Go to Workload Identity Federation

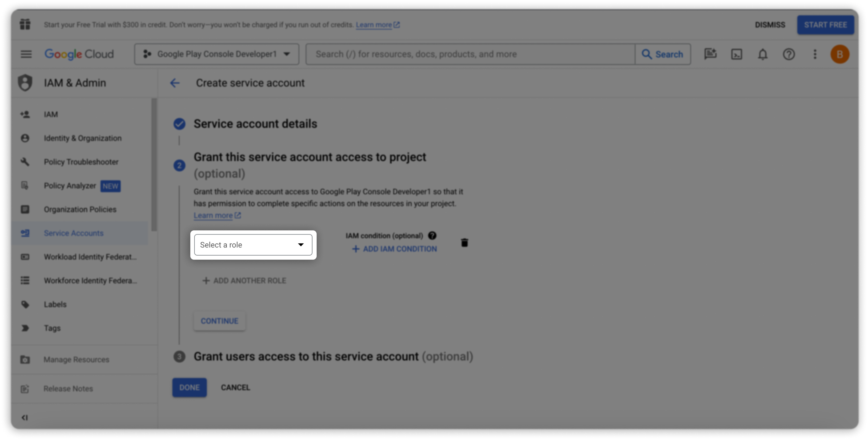[x=90, y=257]
